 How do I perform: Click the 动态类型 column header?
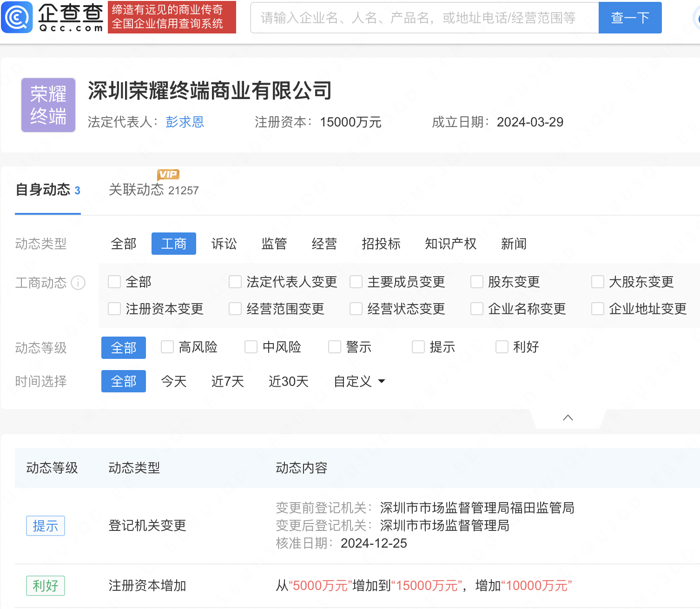pyautogui.click(x=134, y=468)
